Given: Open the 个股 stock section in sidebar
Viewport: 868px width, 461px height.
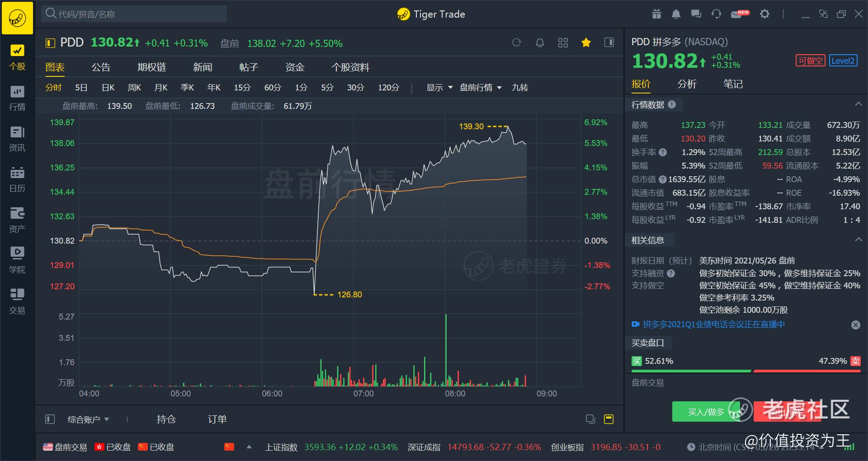Looking at the screenshot, I should click(17, 58).
